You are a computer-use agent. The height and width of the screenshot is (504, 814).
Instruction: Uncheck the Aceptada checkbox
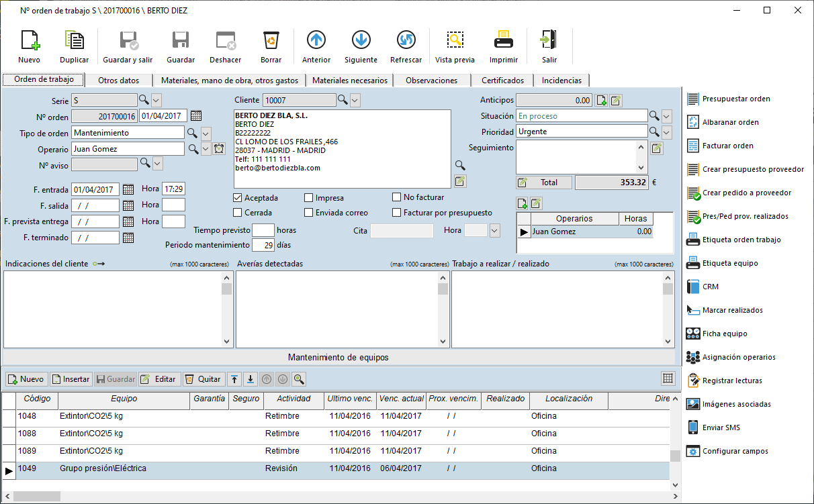(237, 198)
